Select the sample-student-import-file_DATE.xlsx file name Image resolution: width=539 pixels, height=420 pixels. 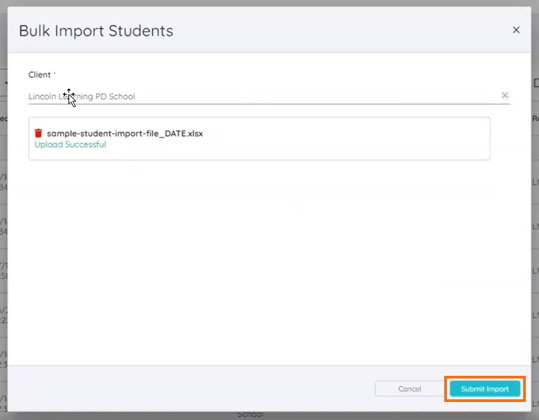tap(125, 133)
